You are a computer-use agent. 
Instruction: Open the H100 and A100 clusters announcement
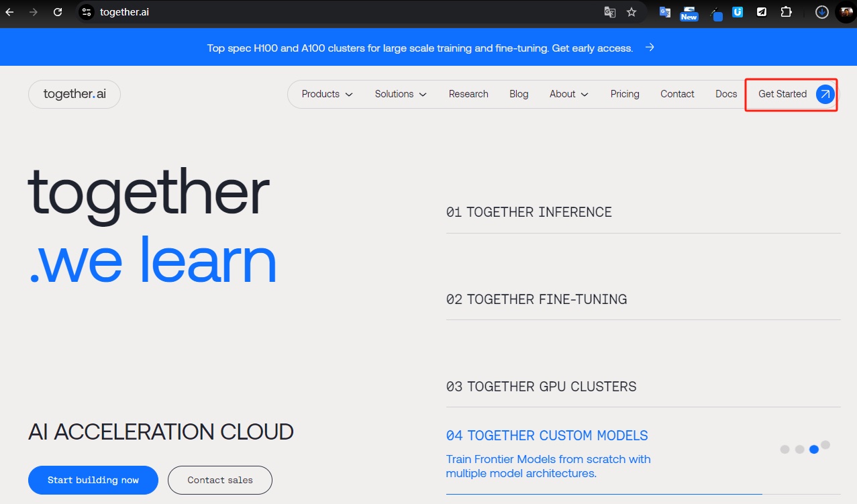pyautogui.click(x=420, y=48)
